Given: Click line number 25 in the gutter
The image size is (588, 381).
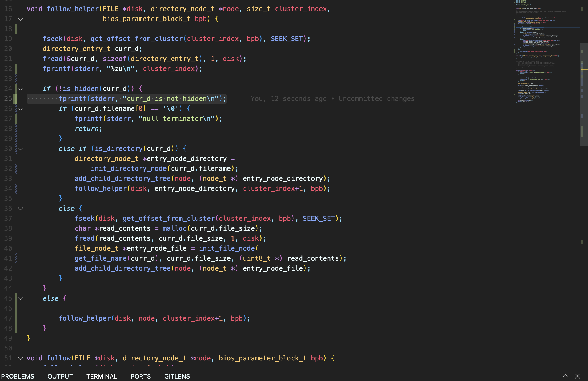Looking at the screenshot, I should coord(8,99).
